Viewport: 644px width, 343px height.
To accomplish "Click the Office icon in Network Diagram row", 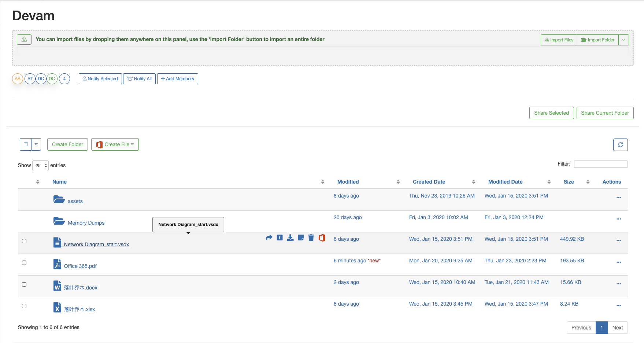I will (x=322, y=238).
